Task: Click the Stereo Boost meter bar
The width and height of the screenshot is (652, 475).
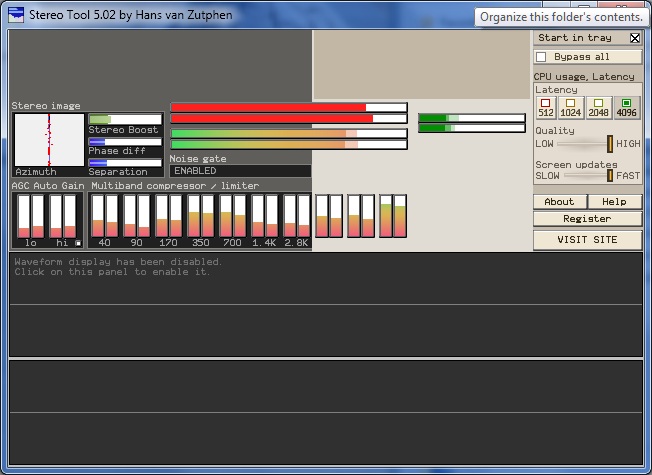Action: pyautogui.click(x=125, y=119)
